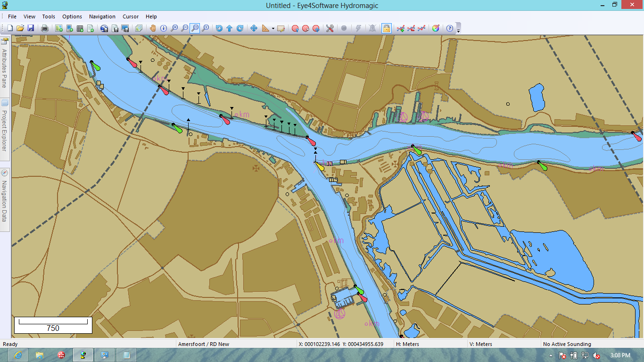Open File Explorer from the taskbar
The height and width of the screenshot is (362, 644).
coord(40,355)
